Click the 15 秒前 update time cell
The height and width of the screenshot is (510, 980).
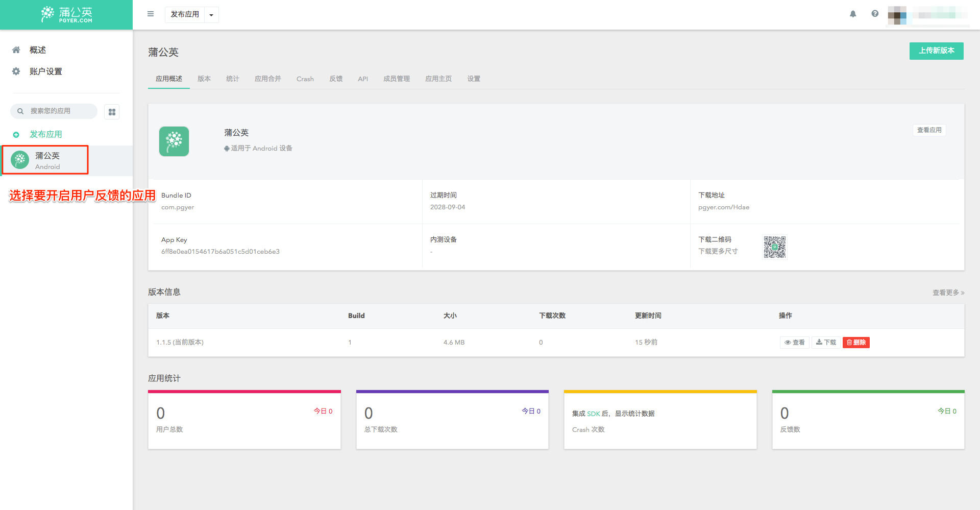646,343
